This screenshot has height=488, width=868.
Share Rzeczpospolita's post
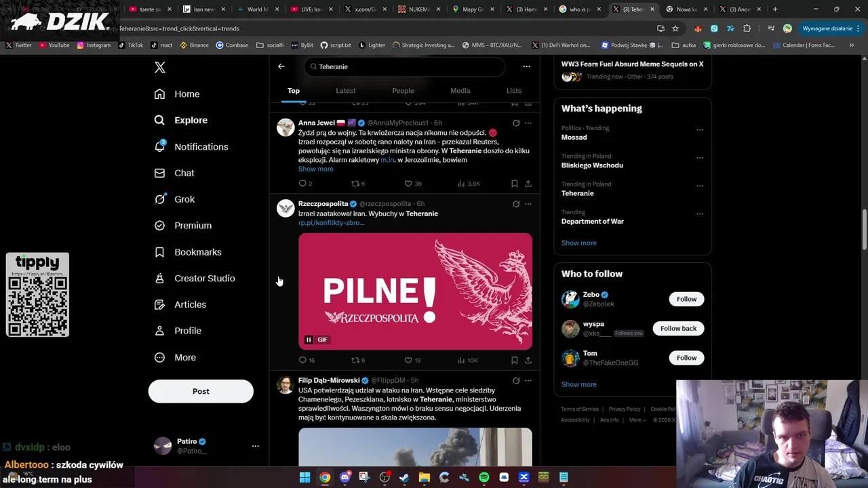click(x=528, y=361)
